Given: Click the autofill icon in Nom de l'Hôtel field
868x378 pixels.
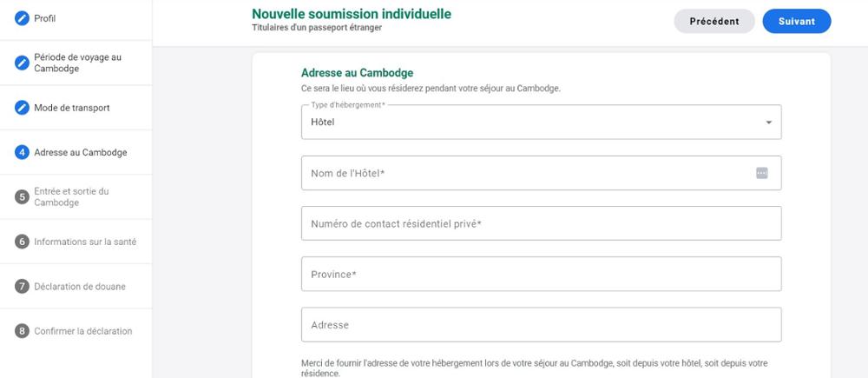Looking at the screenshot, I should point(762,173).
